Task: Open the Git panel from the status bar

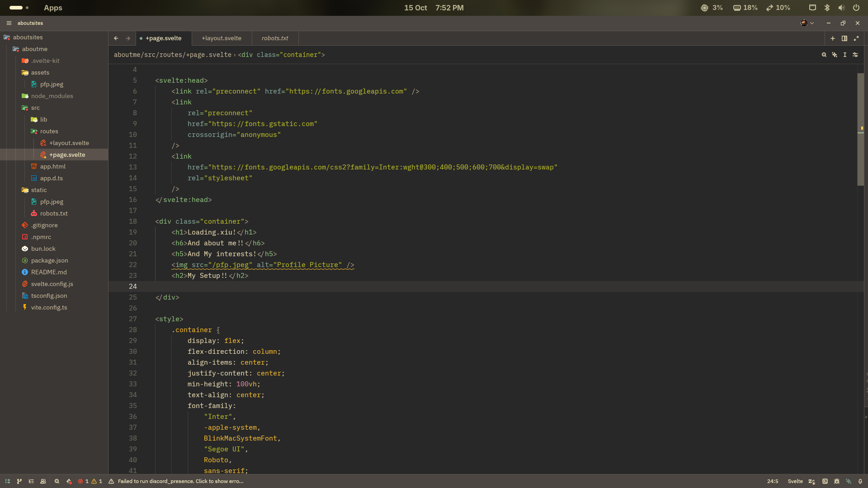Action: (19, 481)
